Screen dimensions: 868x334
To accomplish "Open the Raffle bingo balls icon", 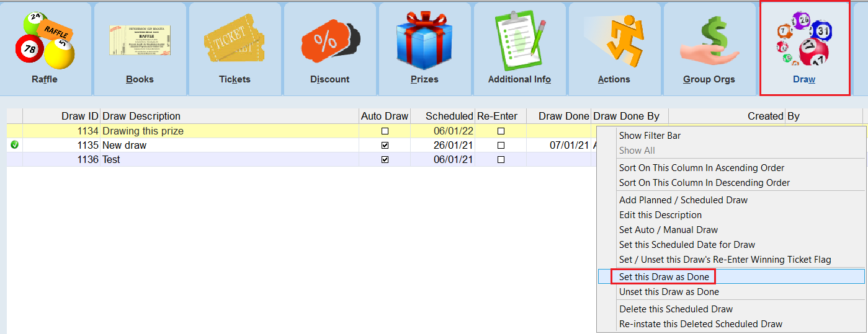I will (44, 40).
